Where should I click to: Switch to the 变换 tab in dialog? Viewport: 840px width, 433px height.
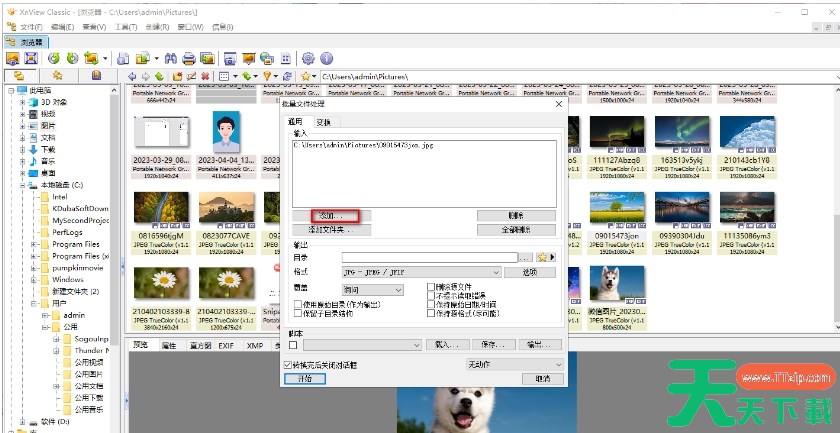(x=323, y=122)
